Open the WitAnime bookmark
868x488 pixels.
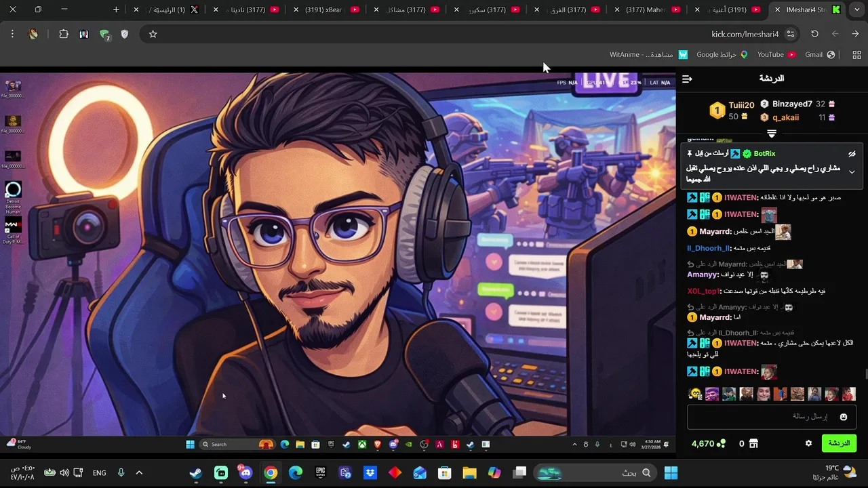pyautogui.click(x=648, y=55)
